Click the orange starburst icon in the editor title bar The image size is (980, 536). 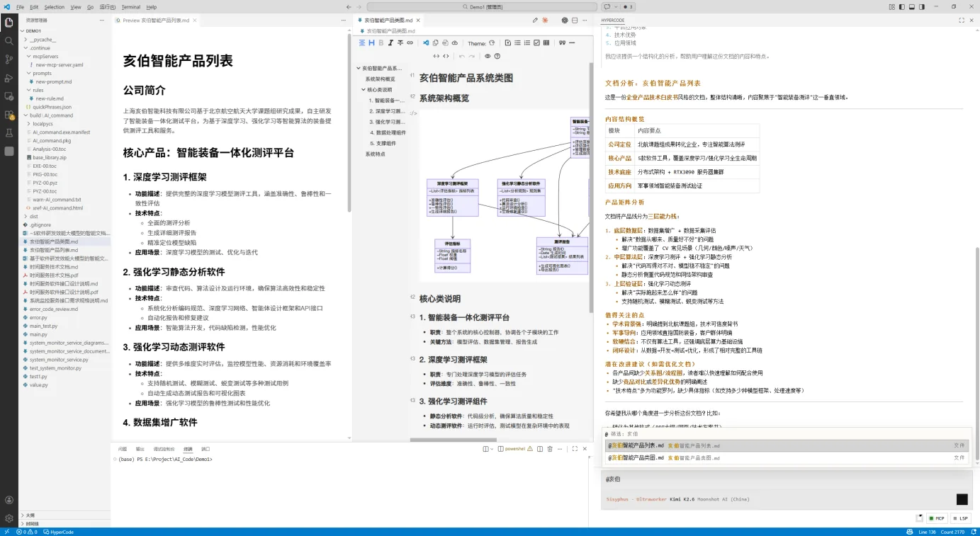tap(545, 21)
